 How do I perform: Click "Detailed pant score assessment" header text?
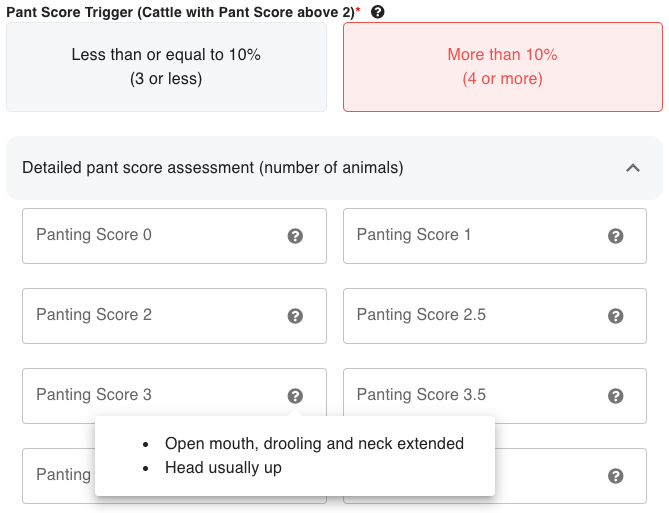pos(213,168)
